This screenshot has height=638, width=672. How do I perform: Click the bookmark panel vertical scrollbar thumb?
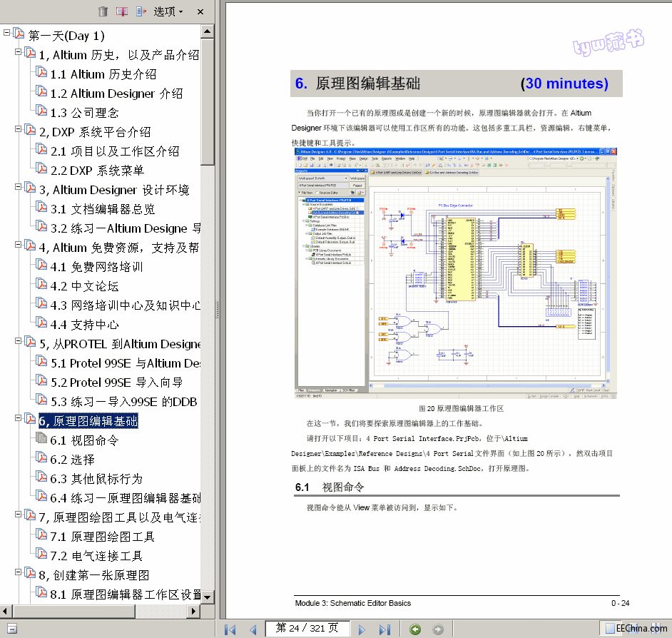pyautogui.click(x=208, y=101)
